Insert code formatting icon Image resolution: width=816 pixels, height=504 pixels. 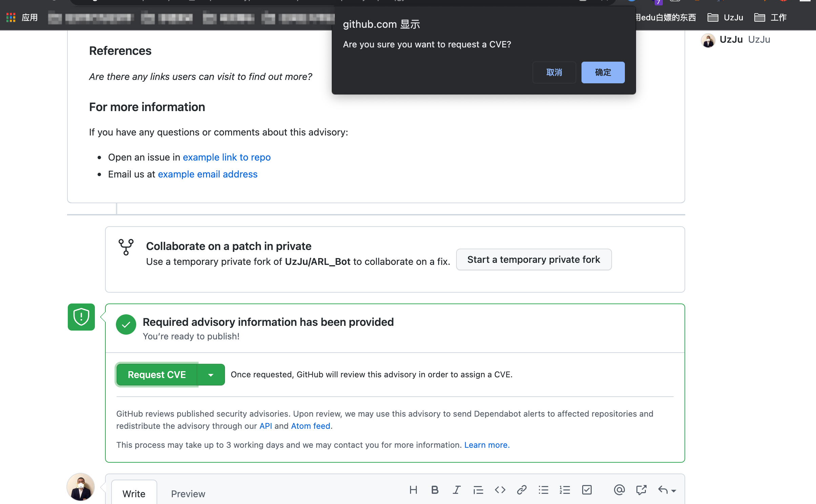coord(500,490)
